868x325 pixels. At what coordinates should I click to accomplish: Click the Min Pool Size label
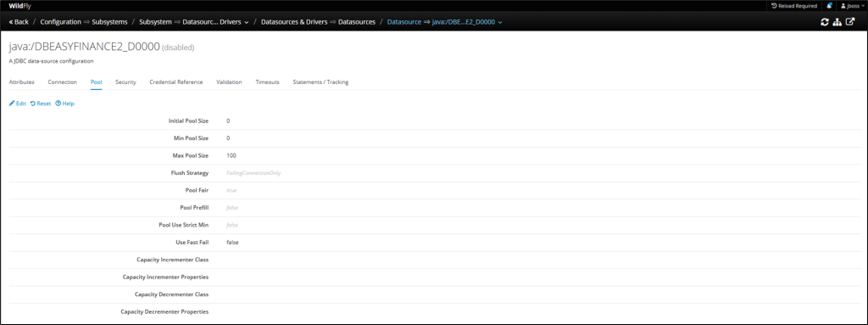pos(191,138)
